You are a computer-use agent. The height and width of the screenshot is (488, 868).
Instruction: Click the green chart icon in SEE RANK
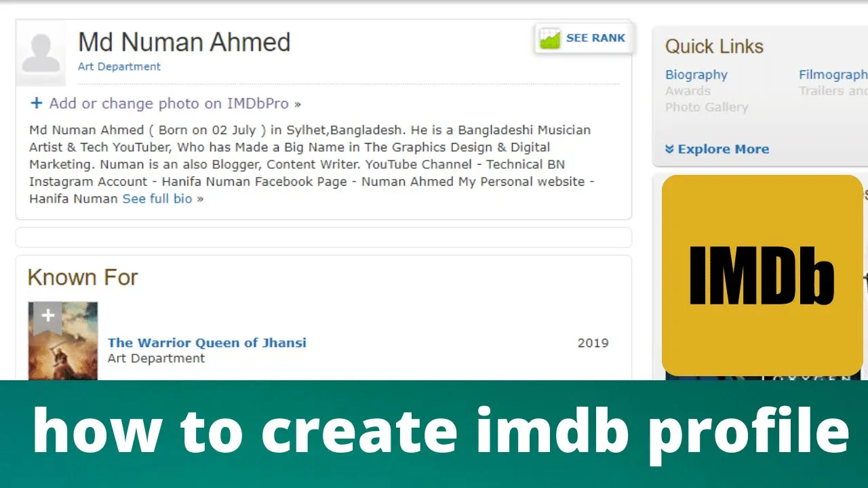[550, 39]
